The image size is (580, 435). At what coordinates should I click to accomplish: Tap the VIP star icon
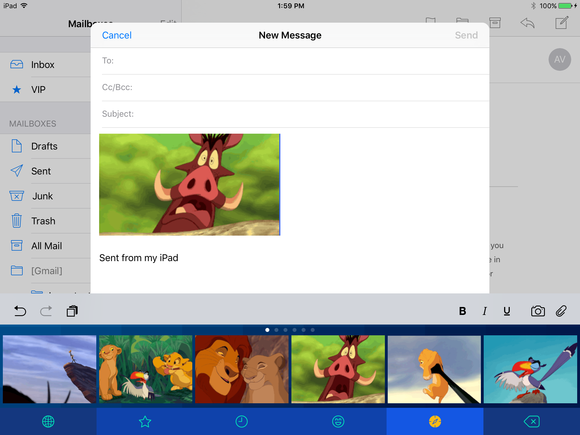pos(17,90)
